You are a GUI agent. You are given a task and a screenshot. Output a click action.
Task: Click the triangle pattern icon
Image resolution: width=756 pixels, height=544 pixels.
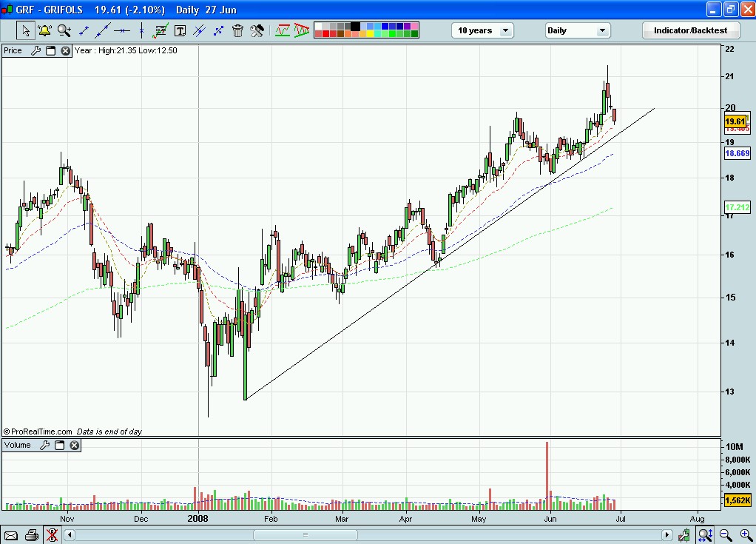pyautogui.click(x=302, y=30)
